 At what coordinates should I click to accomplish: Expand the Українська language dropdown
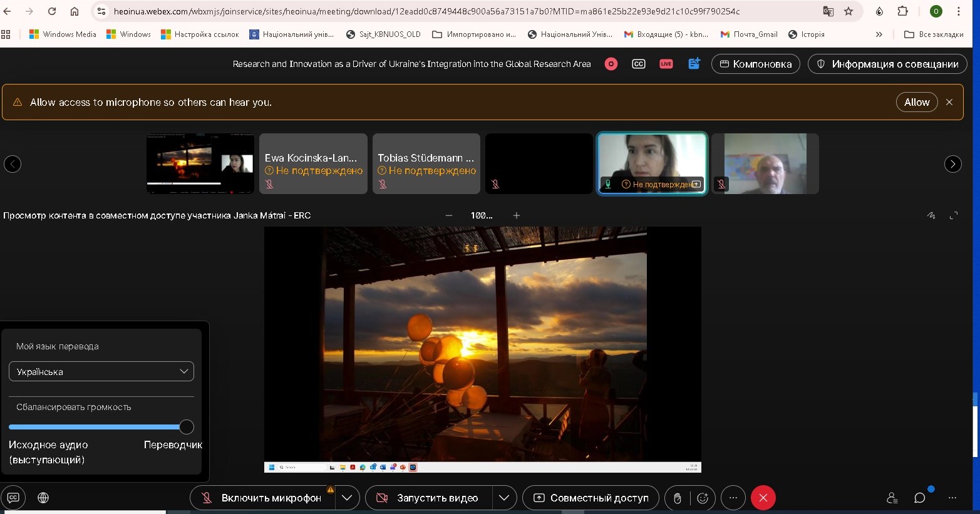(101, 371)
